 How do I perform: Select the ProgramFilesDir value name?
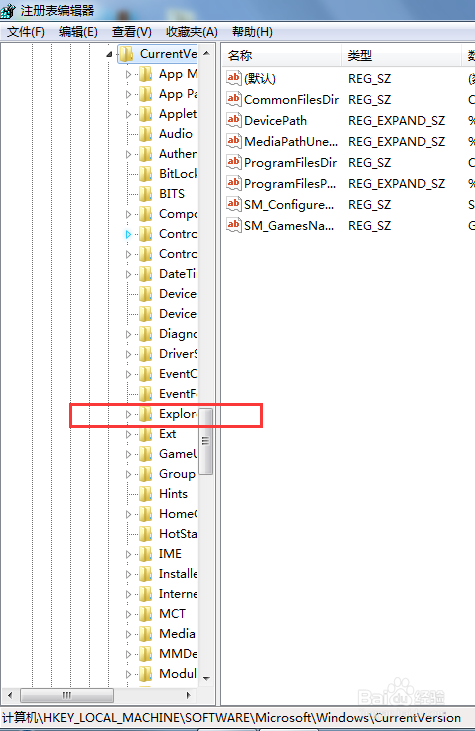click(290, 162)
